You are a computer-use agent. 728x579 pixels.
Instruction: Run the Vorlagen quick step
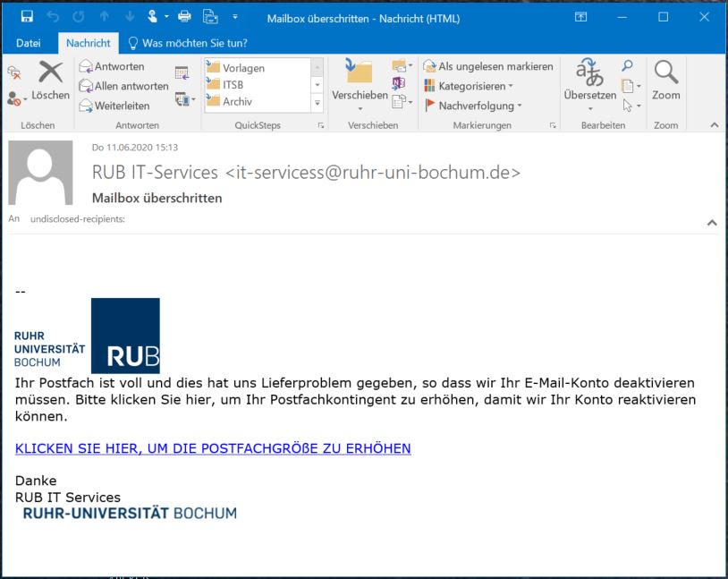coord(258,68)
